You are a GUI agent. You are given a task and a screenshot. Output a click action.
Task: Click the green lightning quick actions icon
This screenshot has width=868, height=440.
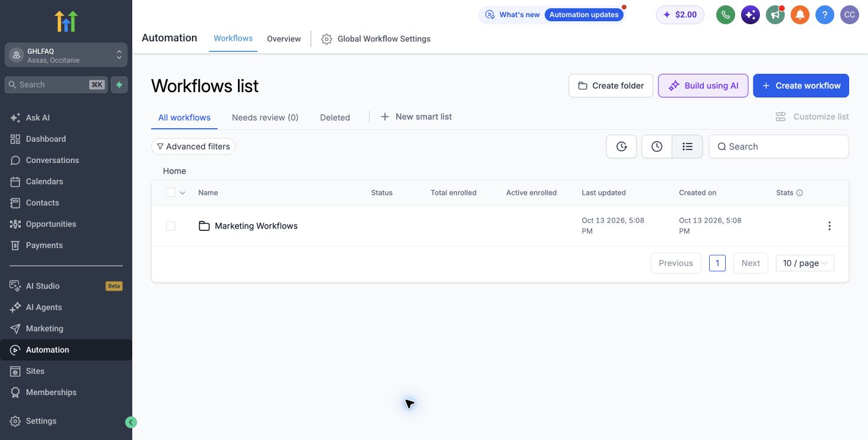(119, 84)
